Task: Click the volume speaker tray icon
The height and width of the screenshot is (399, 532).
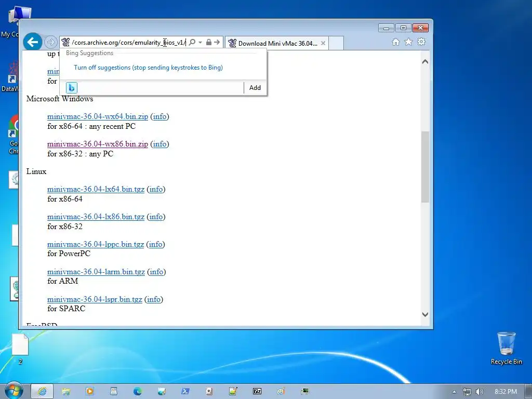Action: (479, 392)
